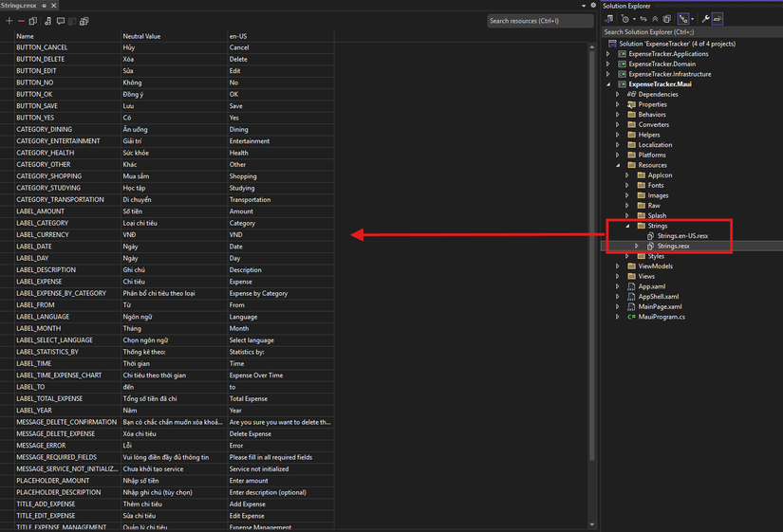
Task: Click the Images folder icon
Action: click(x=642, y=195)
